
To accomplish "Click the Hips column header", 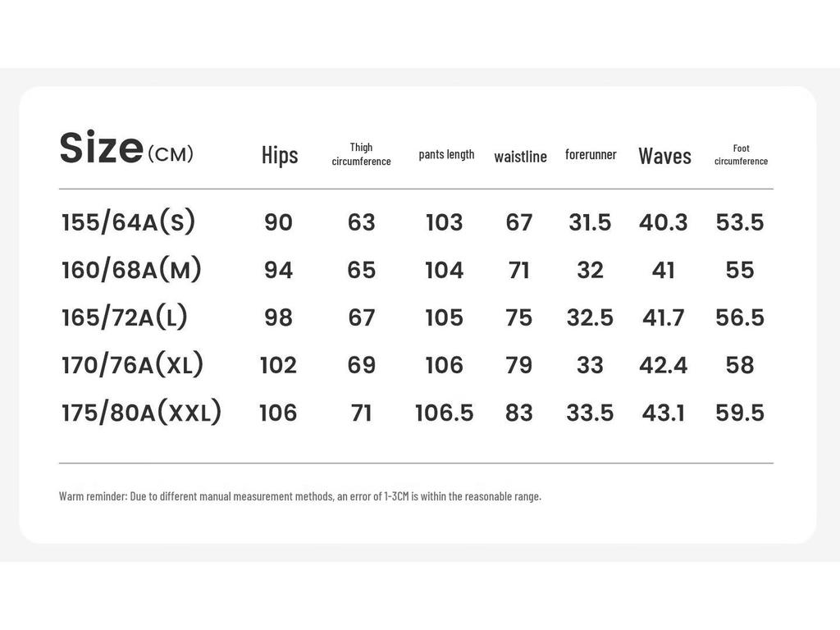I will [x=280, y=155].
